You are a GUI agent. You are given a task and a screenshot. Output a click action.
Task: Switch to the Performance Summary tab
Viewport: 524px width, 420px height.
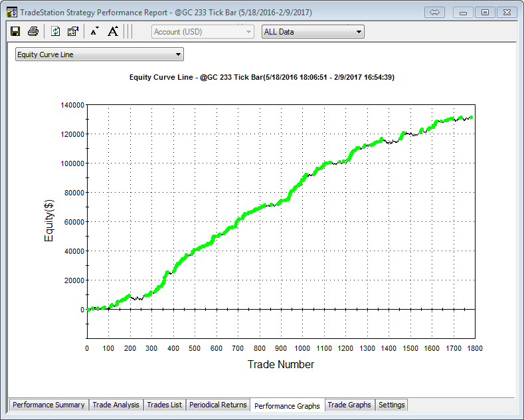(x=48, y=405)
